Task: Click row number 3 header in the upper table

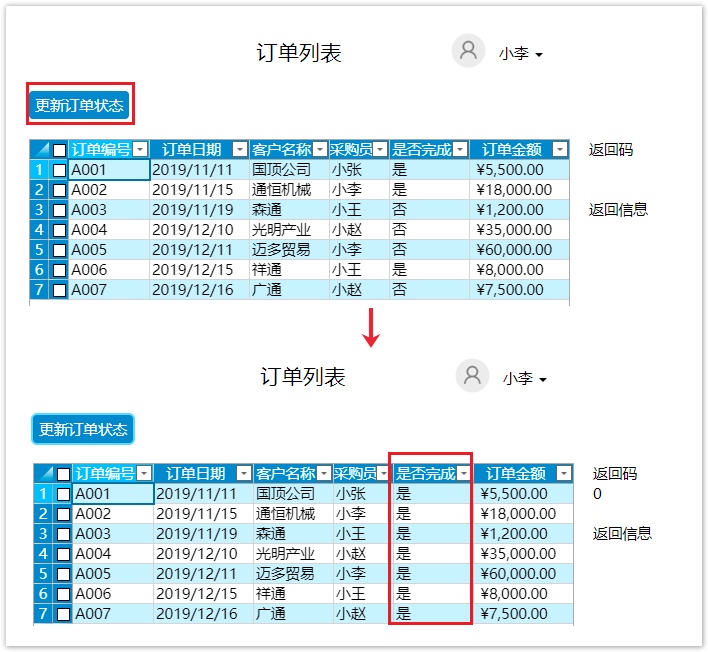Action: (x=39, y=210)
